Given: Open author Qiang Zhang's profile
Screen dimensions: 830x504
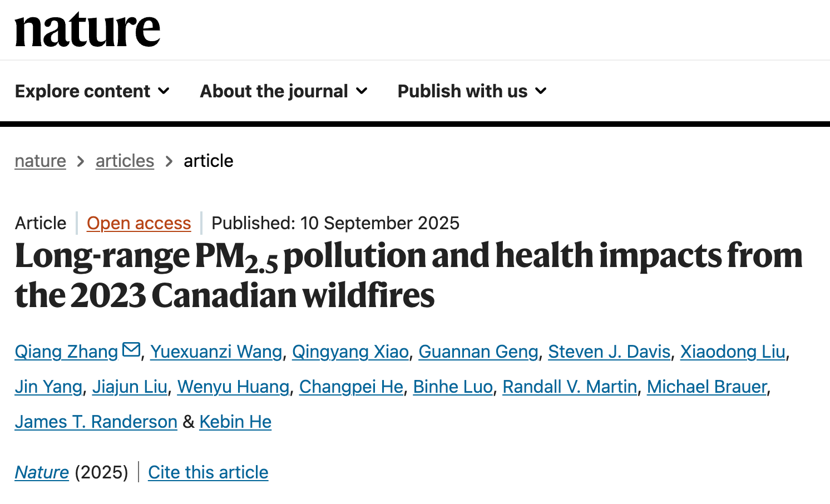Looking at the screenshot, I should 66,352.
